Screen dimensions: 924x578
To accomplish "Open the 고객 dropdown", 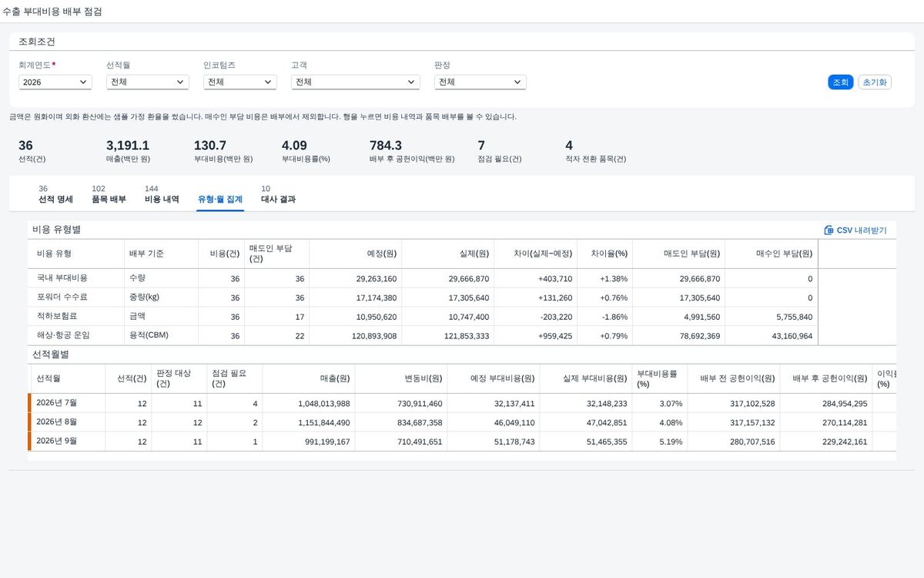I will [x=356, y=82].
